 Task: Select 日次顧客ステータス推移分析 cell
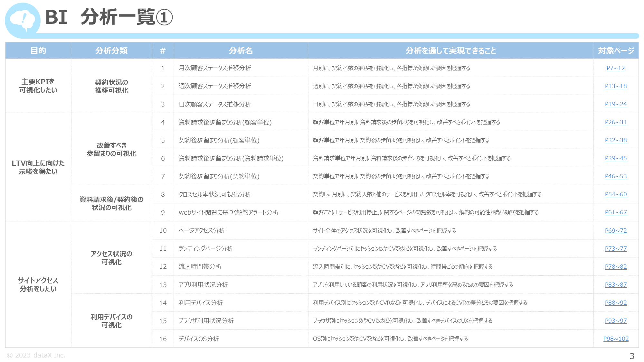pos(241,104)
